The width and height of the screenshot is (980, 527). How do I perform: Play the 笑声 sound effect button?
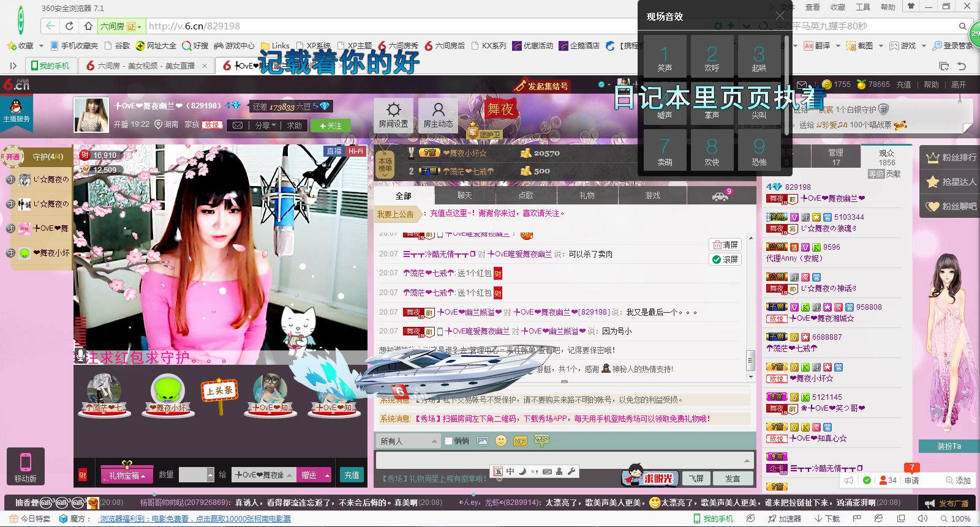click(665, 56)
